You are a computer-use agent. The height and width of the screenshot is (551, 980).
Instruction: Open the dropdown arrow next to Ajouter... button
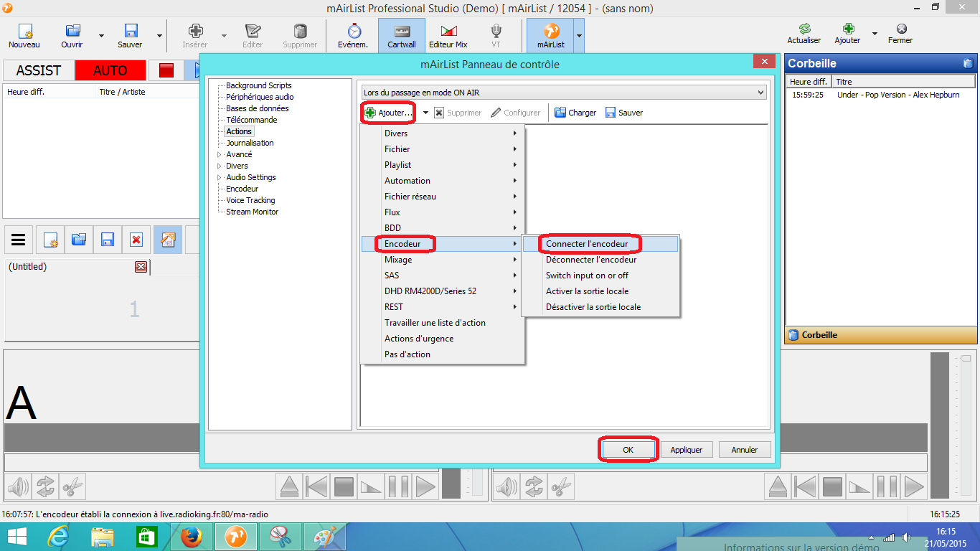point(425,113)
